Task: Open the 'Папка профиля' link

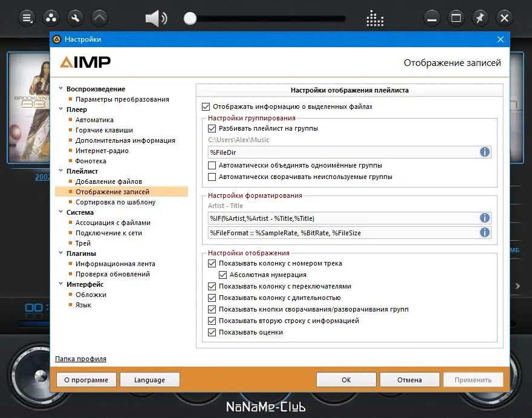Action: (80, 359)
